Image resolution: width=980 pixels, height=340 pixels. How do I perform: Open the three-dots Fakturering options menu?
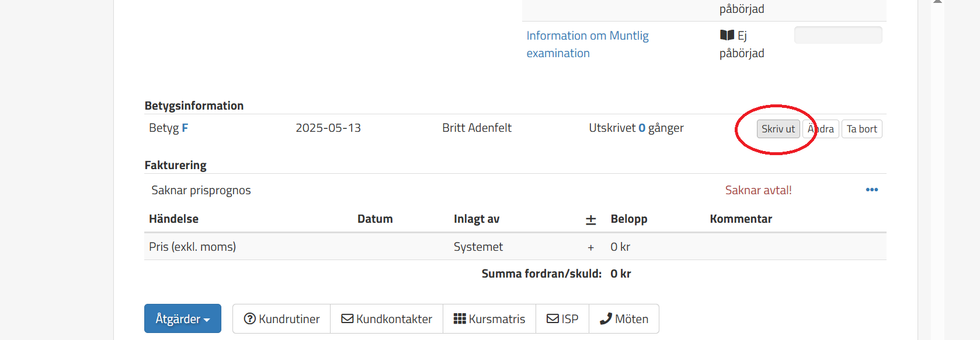click(872, 190)
